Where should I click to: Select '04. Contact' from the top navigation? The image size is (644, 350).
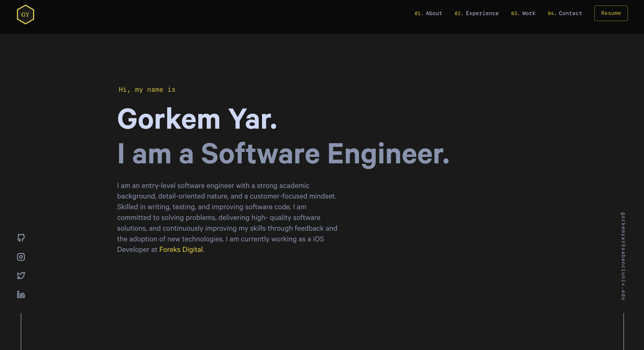[565, 13]
